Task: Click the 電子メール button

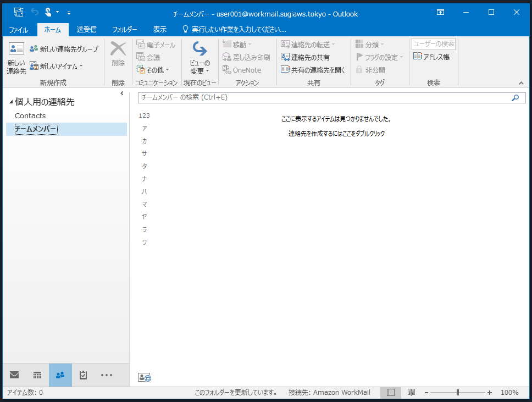Action: 156,45
